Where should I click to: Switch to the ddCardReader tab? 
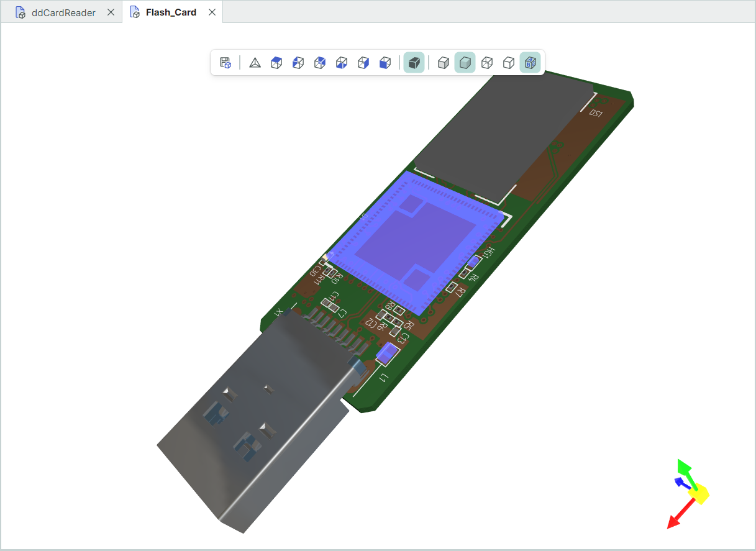click(63, 12)
